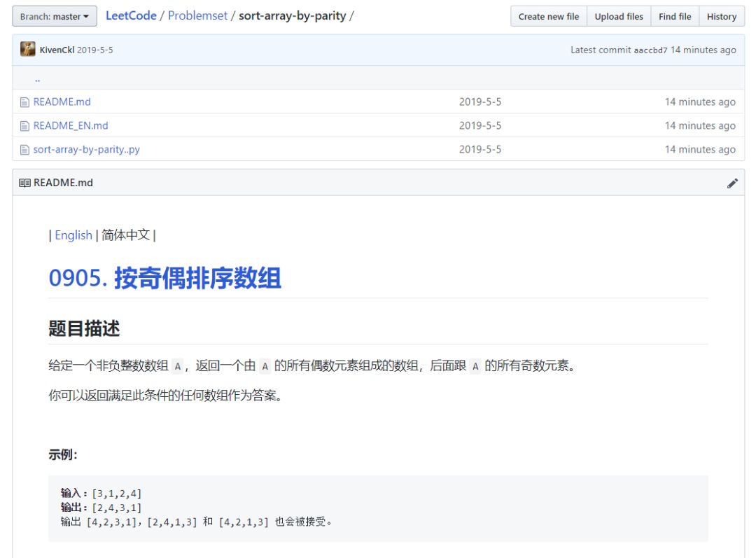Click the '14 minutes ago' timestamp for README_EN.md

(700, 125)
